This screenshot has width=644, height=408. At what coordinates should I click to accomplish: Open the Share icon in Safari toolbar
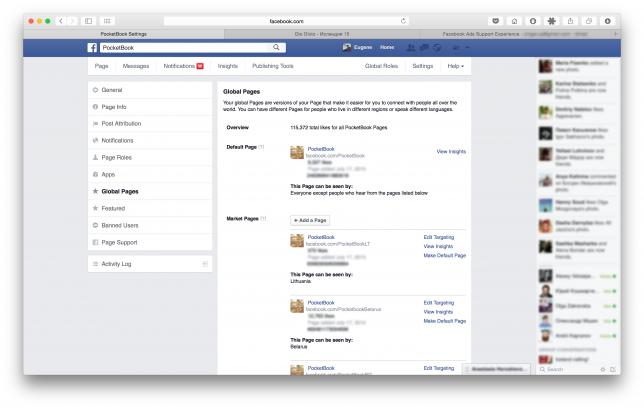coord(570,21)
